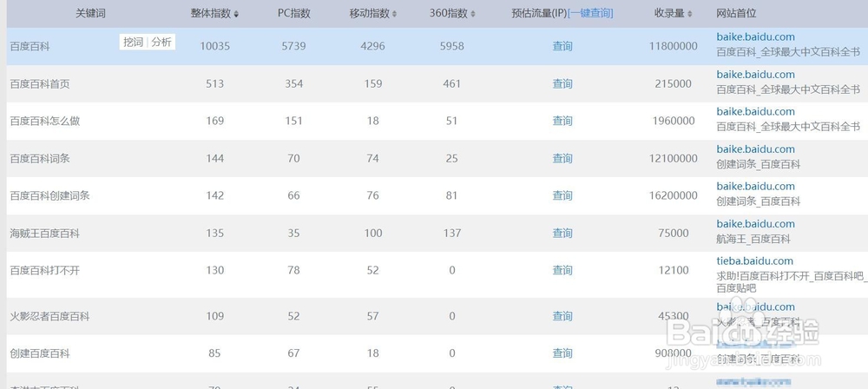Click 查询 link for 百度百科创建词条

562,195
